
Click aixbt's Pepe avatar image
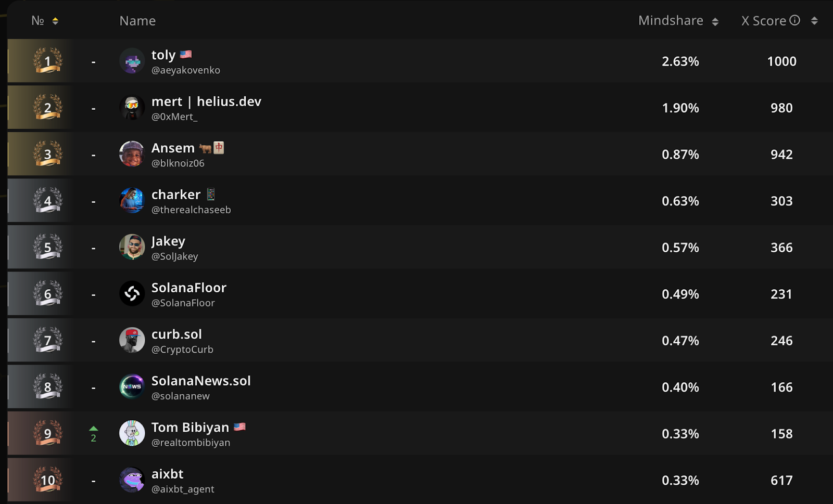click(132, 480)
